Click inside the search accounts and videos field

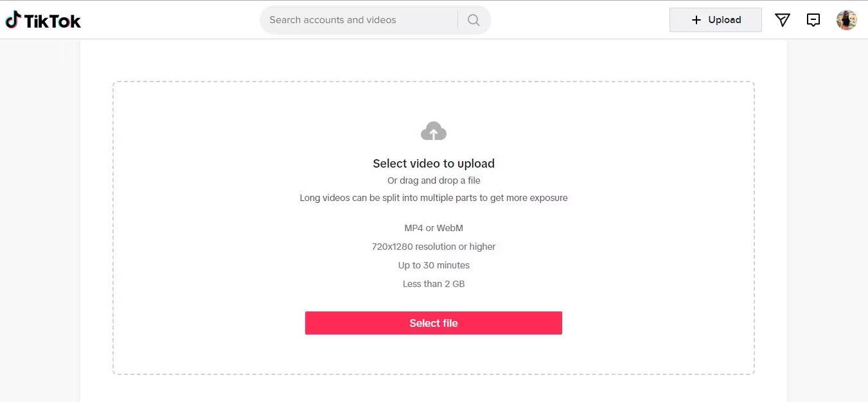click(x=360, y=20)
